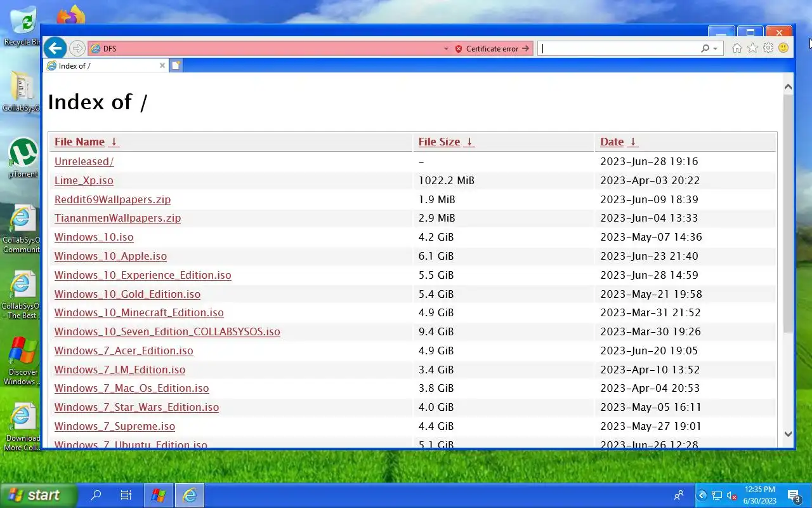Open Windows_7_Acer_Edition.iso link

pyautogui.click(x=124, y=351)
